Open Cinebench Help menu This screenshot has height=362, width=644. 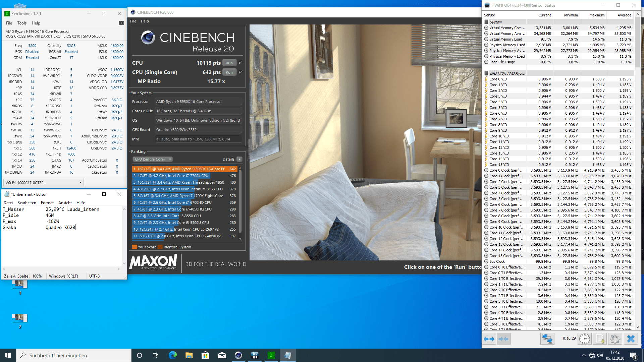(x=145, y=21)
